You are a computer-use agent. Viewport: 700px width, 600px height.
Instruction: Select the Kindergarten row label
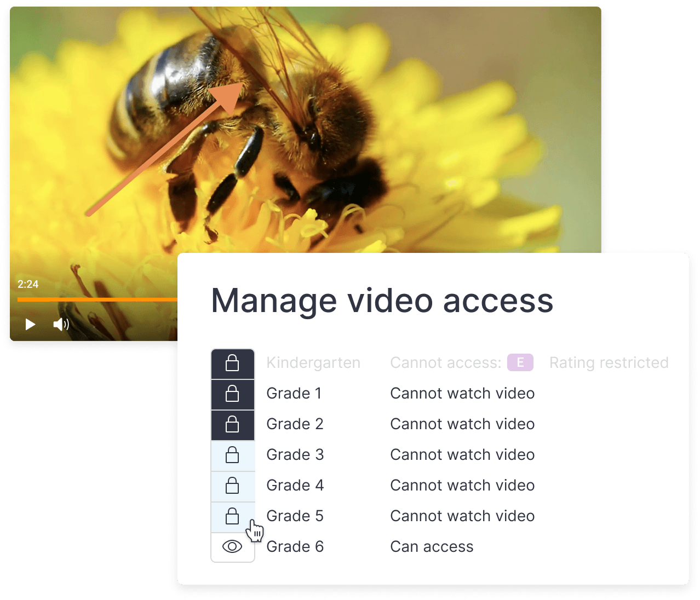[x=313, y=362]
